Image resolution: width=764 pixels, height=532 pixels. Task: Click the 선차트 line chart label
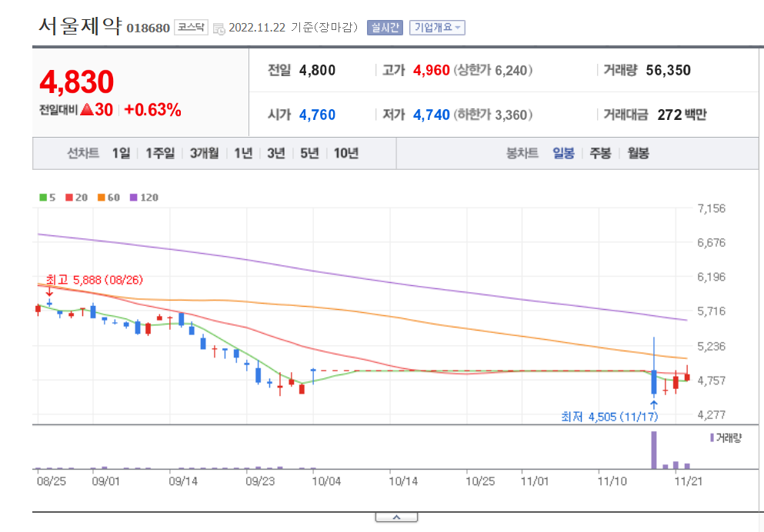click(83, 153)
